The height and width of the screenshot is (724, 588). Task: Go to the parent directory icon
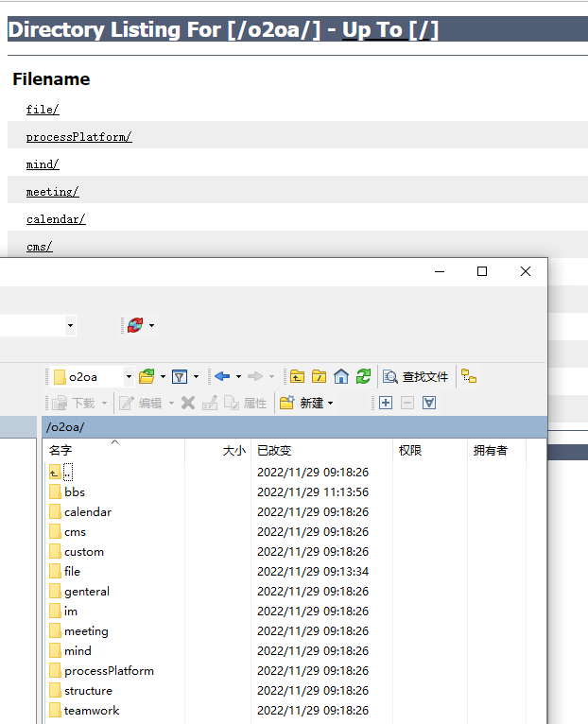[297, 377]
